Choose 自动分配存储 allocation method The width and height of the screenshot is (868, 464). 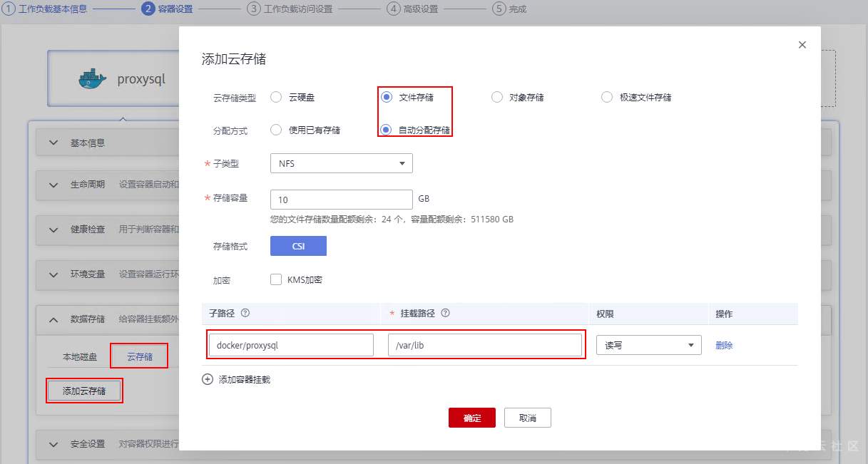pyautogui.click(x=386, y=130)
